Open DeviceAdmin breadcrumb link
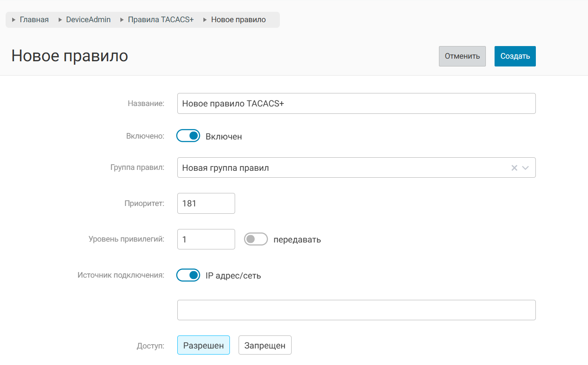 click(88, 20)
